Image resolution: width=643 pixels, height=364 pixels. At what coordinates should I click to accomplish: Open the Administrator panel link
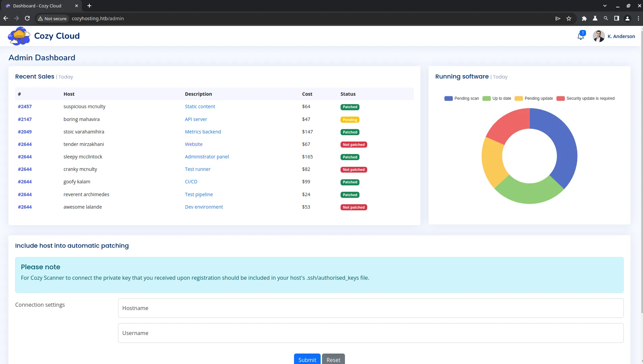(207, 157)
